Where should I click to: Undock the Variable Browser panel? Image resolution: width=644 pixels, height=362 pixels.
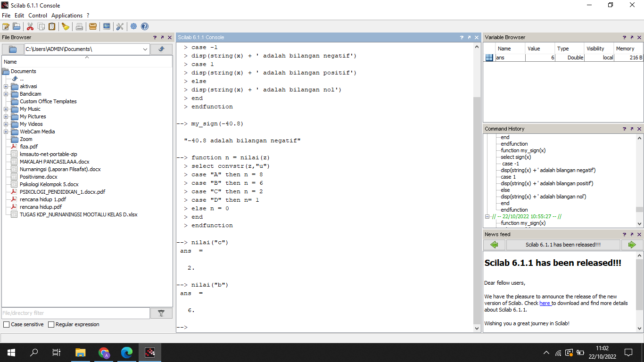[632, 37]
